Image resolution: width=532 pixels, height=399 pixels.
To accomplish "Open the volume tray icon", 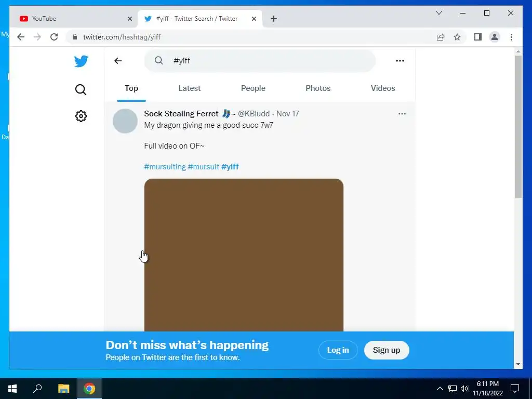I will tap(464, 389).
